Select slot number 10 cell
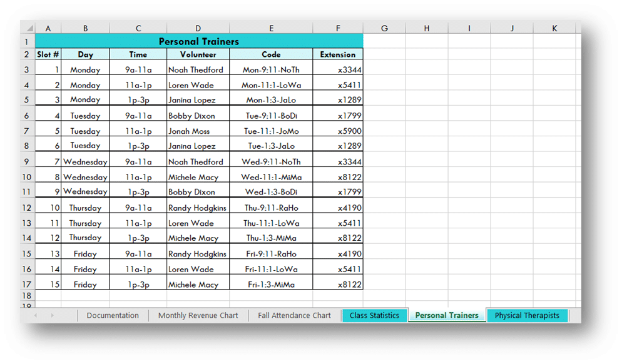Screen dimensions: 622x364 coord(48,205)
